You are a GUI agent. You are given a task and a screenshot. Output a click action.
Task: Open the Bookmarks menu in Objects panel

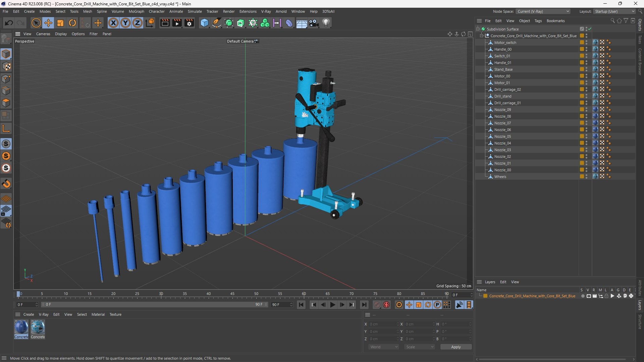(555, 21)
